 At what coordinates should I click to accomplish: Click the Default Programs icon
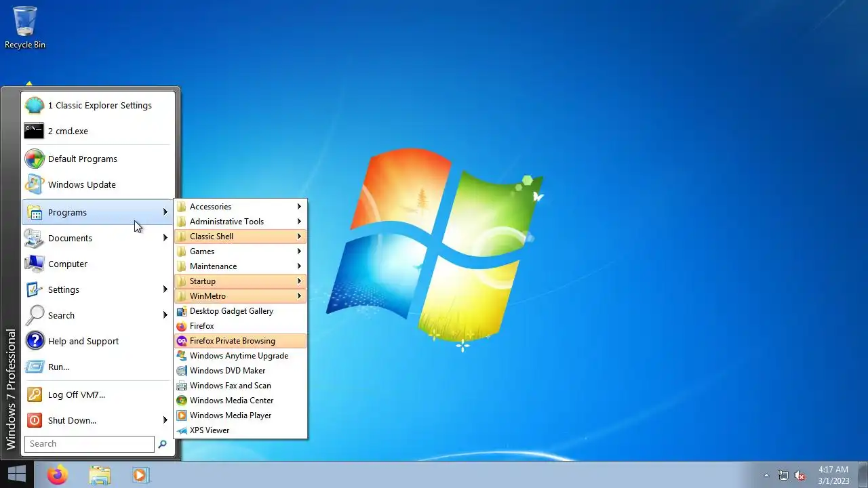coord(35,159)
